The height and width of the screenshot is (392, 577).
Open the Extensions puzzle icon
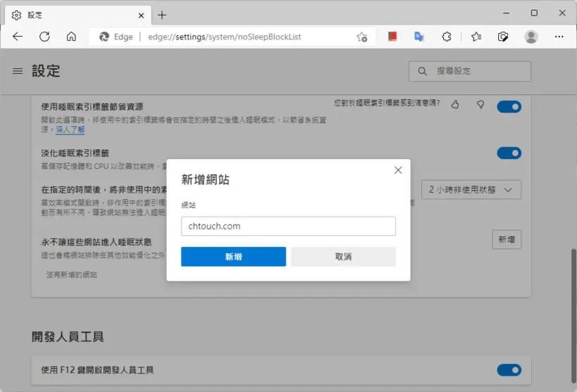447,37
